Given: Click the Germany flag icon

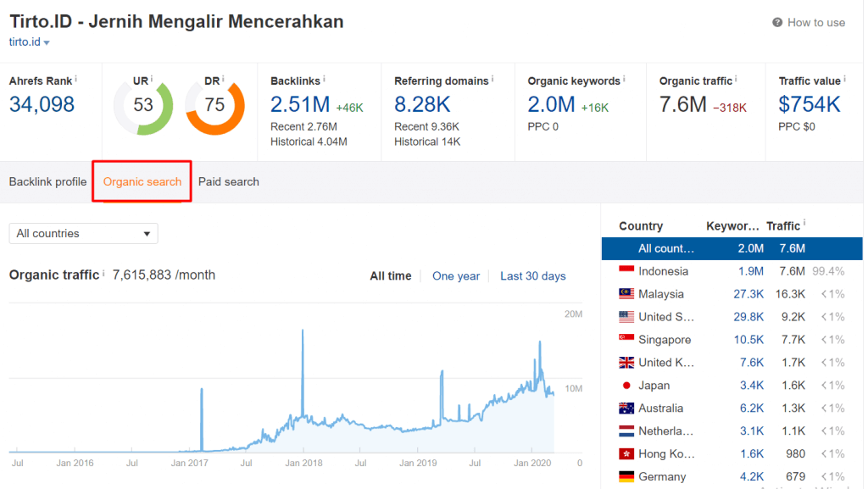Looking at the screenshot, I should coord(626,476).
